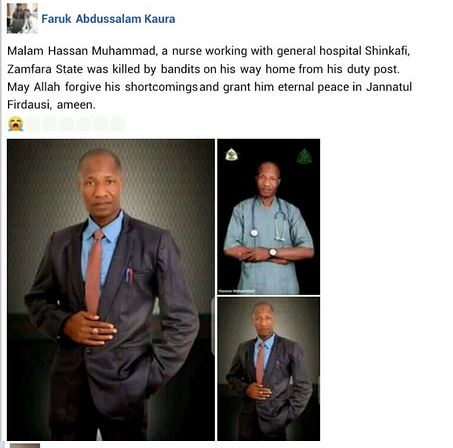
Task: Click the white badge logo in scrubs photo
Action: point(232,155)
